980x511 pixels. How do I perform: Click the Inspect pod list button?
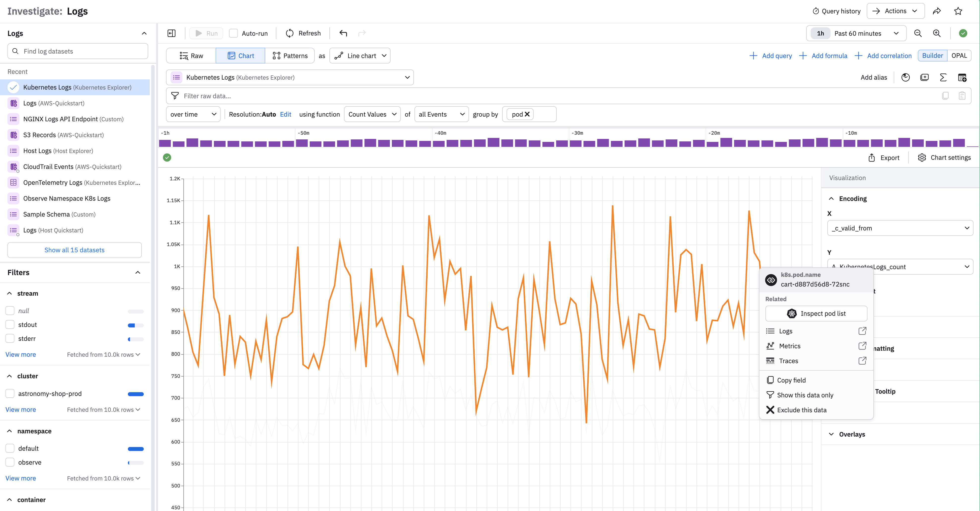[x=816, y=313]
